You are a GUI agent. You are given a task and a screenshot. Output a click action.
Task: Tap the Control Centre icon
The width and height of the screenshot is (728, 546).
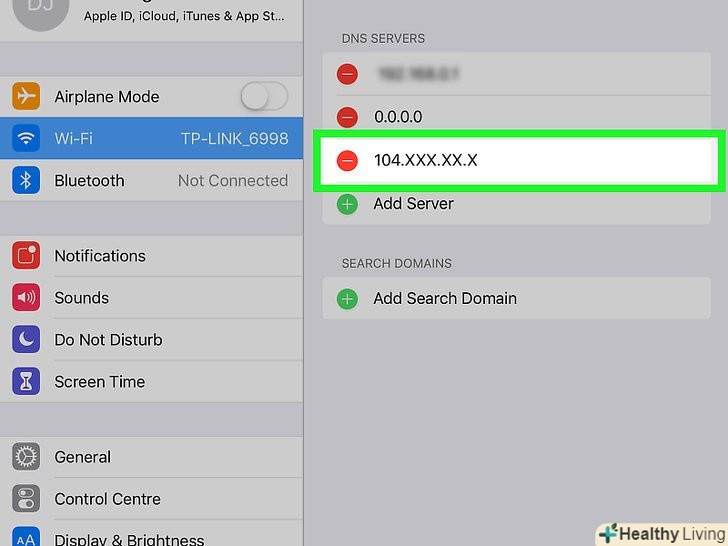pyautogui.click(x=25, y=499)
